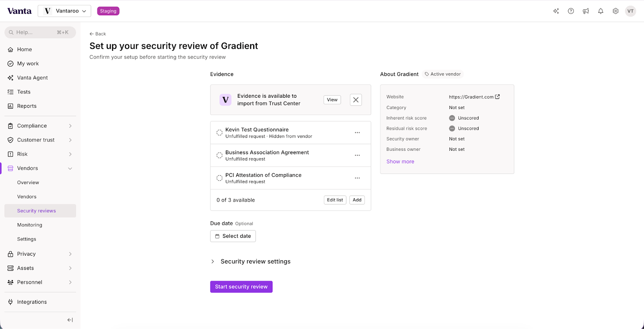Click the Privacy lock icon
This screenshot has height=329, width=644.
pyautogui.click(x=10, y=254)
